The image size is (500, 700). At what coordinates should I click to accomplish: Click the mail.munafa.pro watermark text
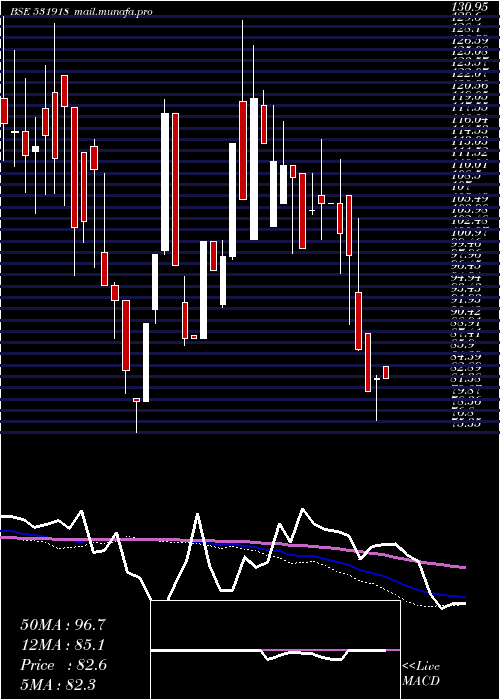pos(112,11)
